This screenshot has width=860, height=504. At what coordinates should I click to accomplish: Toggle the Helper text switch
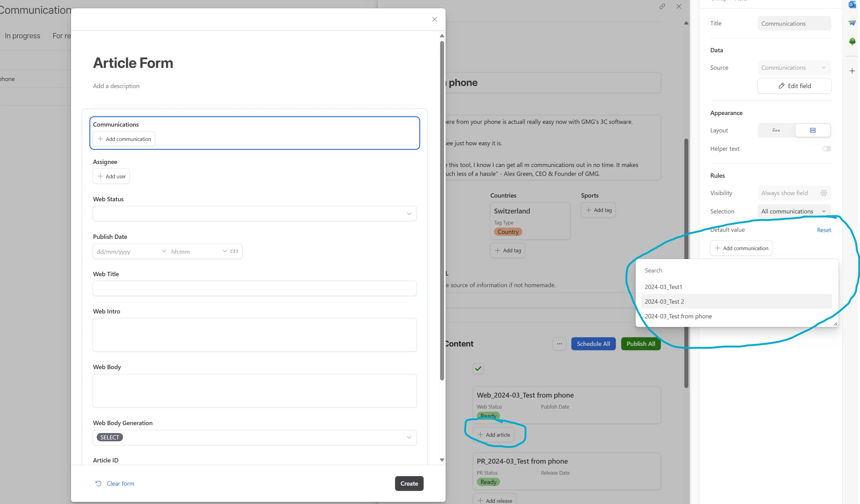[x=826, y=149]
